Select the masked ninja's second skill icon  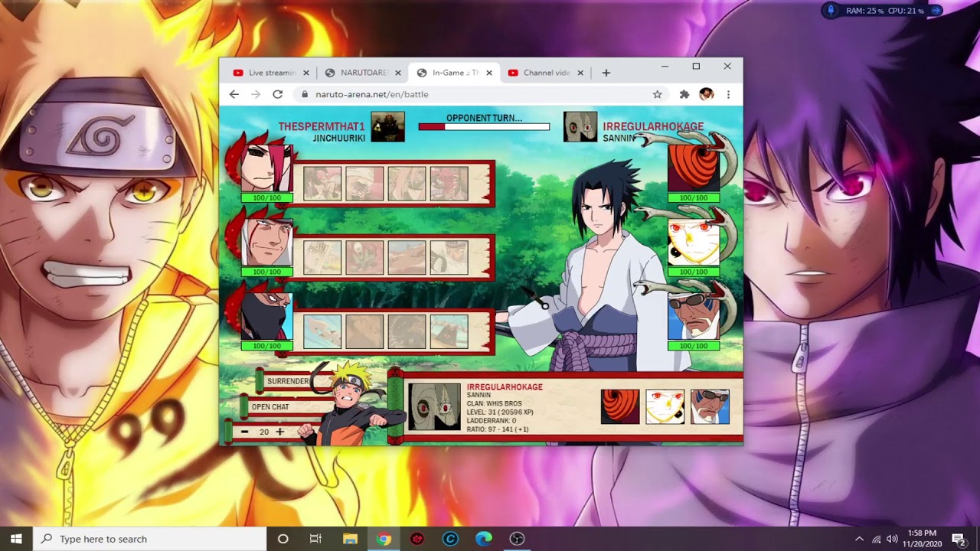pos(364,331)
